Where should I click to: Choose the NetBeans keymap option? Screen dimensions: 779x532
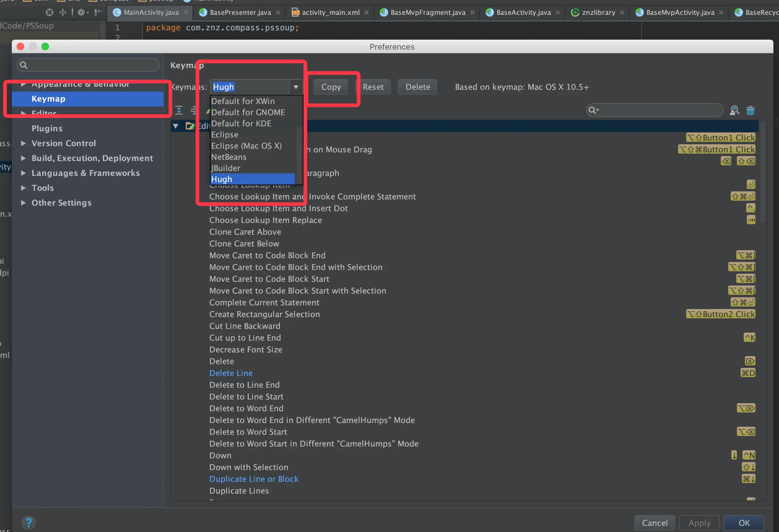[x=228, y=157]
